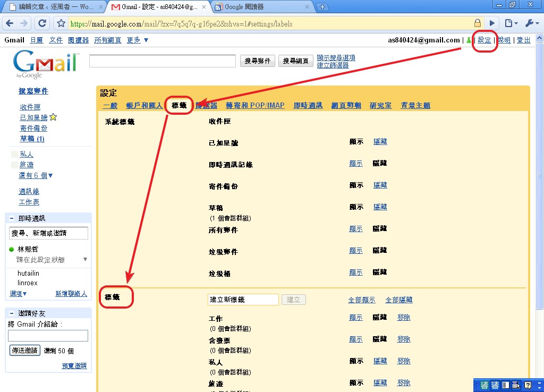
Task: Go back with browser back arrow
Action: pos(10,23)
